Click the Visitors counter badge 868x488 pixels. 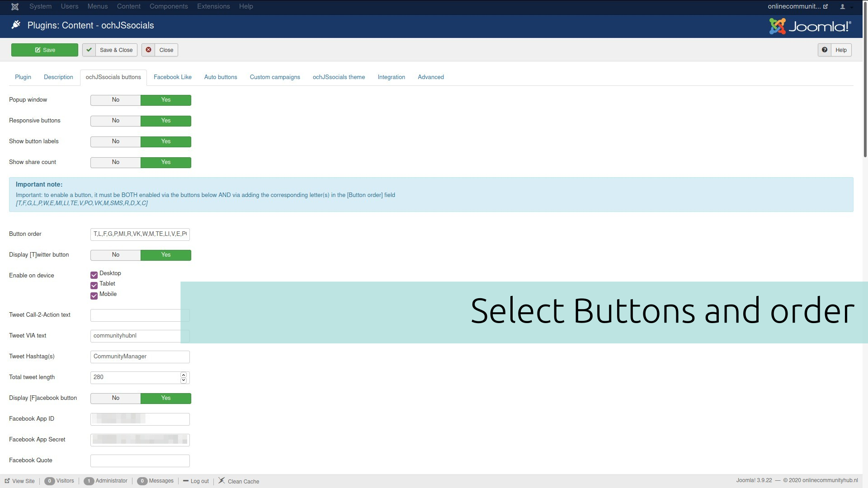coord(50,481)
